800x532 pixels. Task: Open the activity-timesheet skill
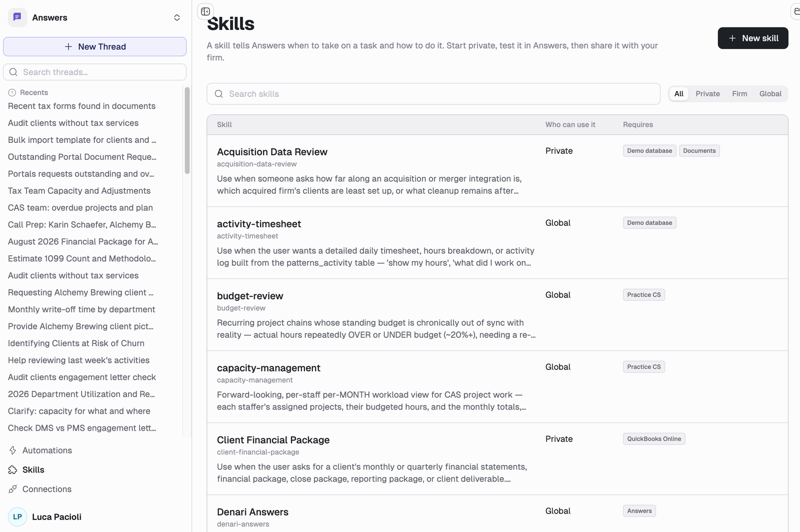click(259, 224)
